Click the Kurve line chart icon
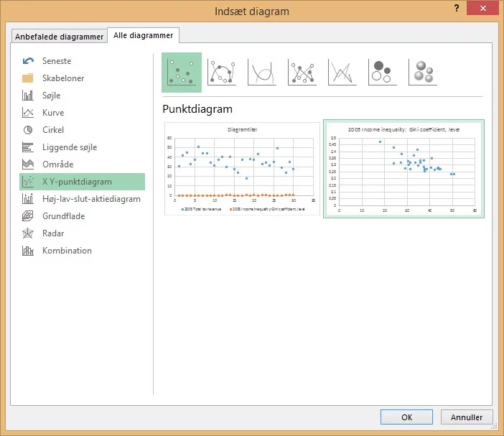Viewport: 504px width, 436px height. click(x=28, y=113)
